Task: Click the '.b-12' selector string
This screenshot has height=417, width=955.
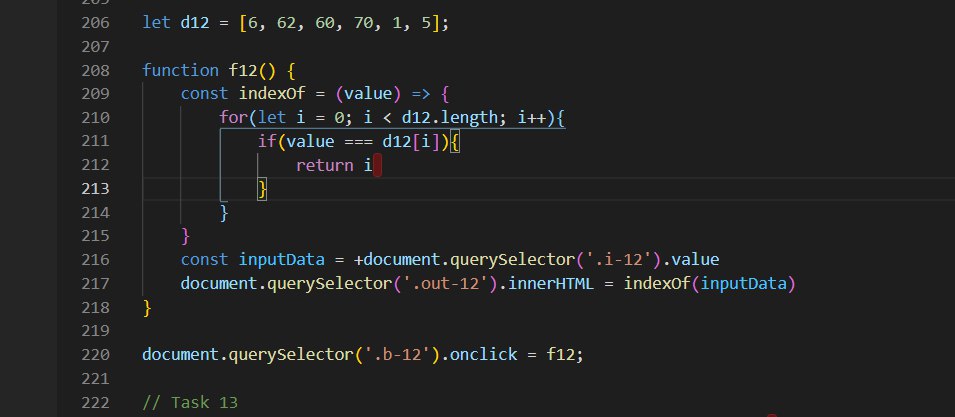Action: [x=397, y=355]
